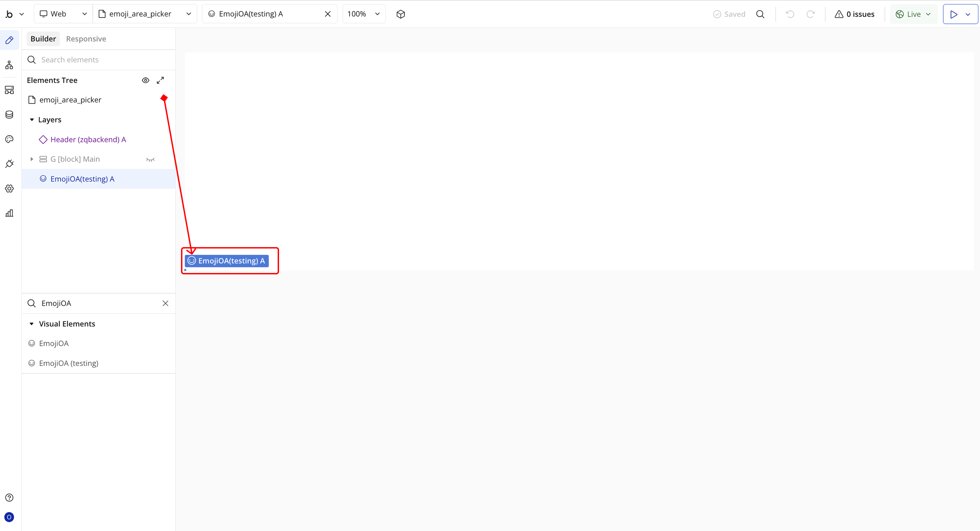This screenshot has width=980, height=531.
Task: Show the hidden G [block] Main layer
Action: [x=150, y=160]
